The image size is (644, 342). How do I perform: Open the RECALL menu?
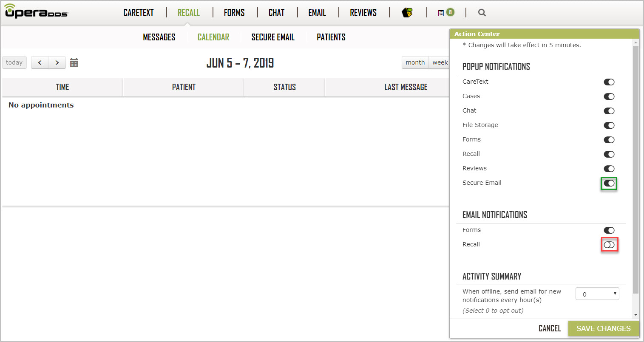click(189, 13)
